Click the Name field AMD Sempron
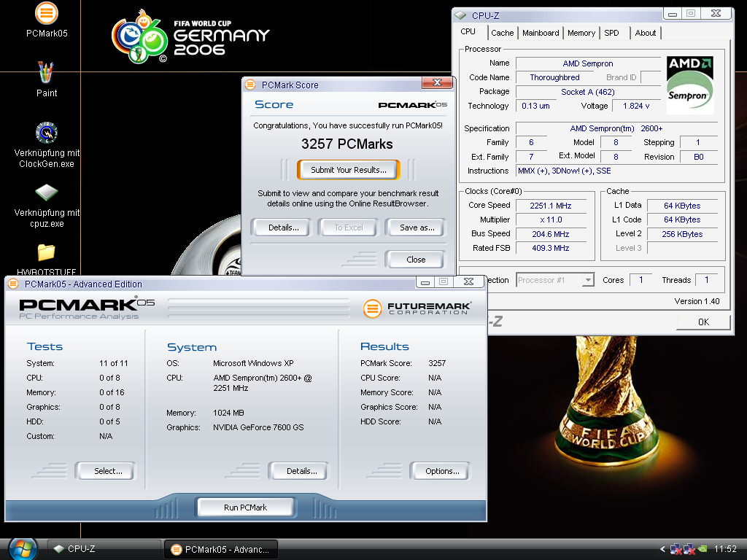 click(587, 63)
